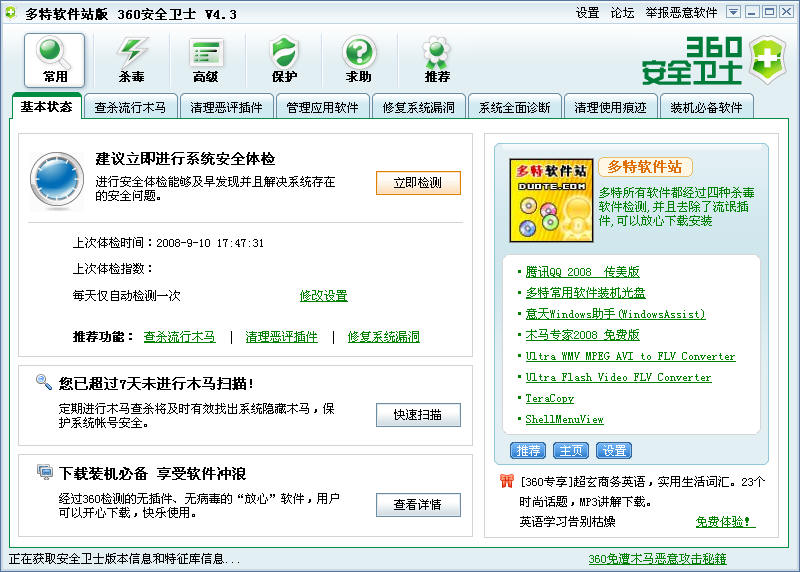Switch to the 查杀流行木马 tab
This screenshot has height=572, width=800.
[130, 108]
